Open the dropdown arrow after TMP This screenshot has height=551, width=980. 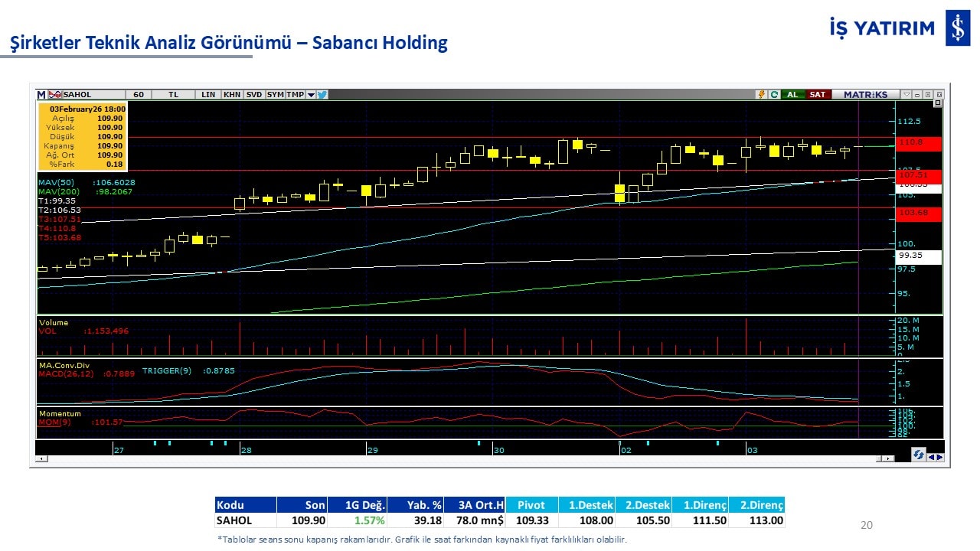(311, 95)
